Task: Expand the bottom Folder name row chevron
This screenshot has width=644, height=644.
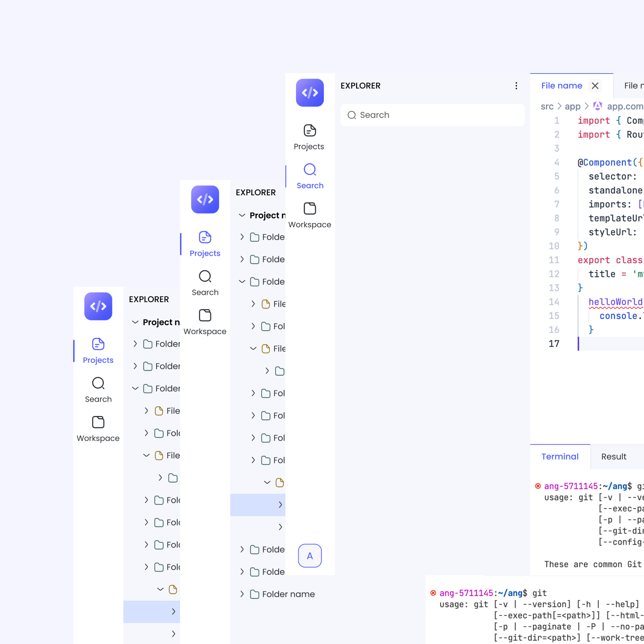Action: (x=242, y=594)
